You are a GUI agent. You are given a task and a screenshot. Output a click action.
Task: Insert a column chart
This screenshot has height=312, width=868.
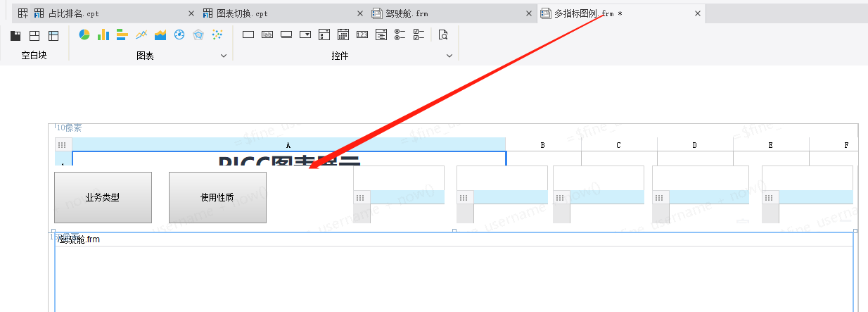click(103, 35)
